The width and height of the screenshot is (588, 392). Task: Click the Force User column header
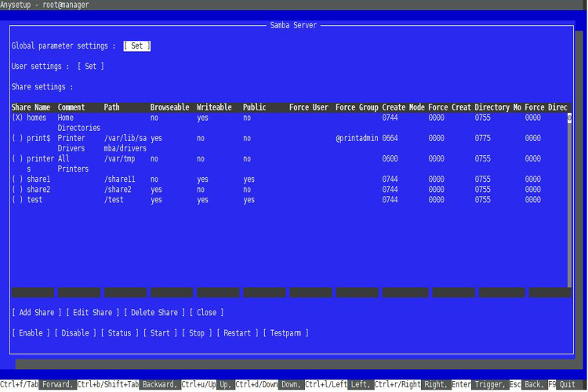tap(309, 107)
